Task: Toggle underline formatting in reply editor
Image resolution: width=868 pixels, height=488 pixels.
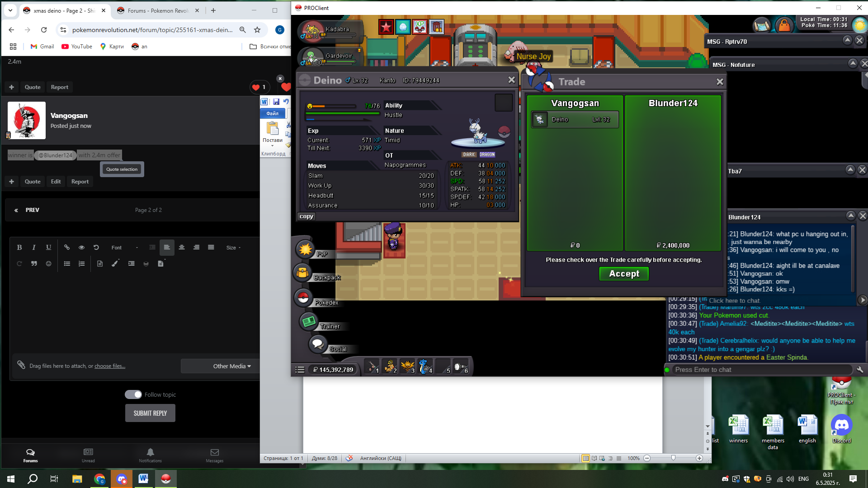Action: coord(49,248)
